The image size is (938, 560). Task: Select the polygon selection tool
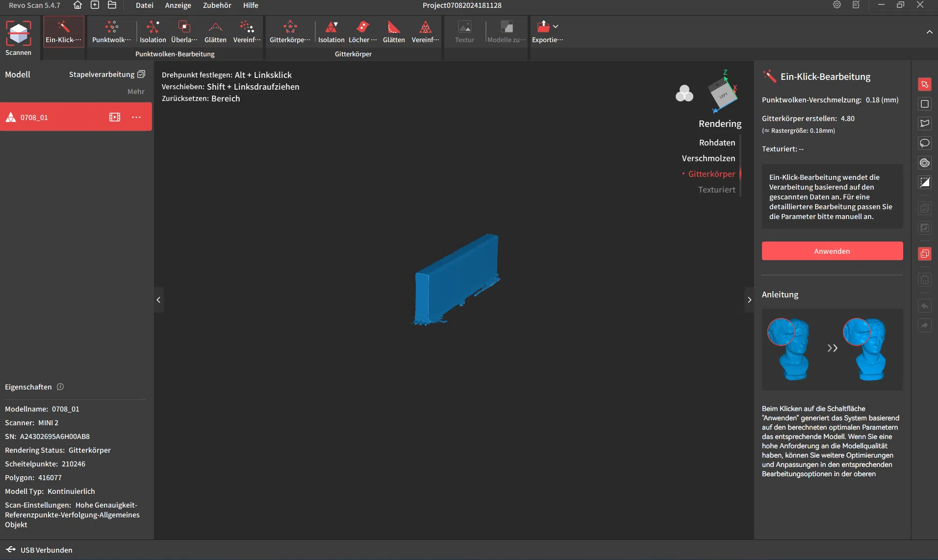click(924, 123)
